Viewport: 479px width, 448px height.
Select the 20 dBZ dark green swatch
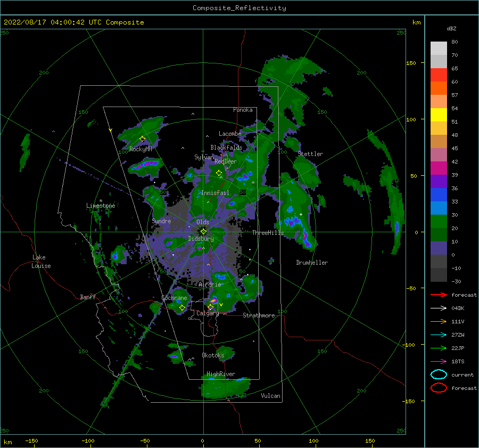pyautogui.click(x=439, y=234)
